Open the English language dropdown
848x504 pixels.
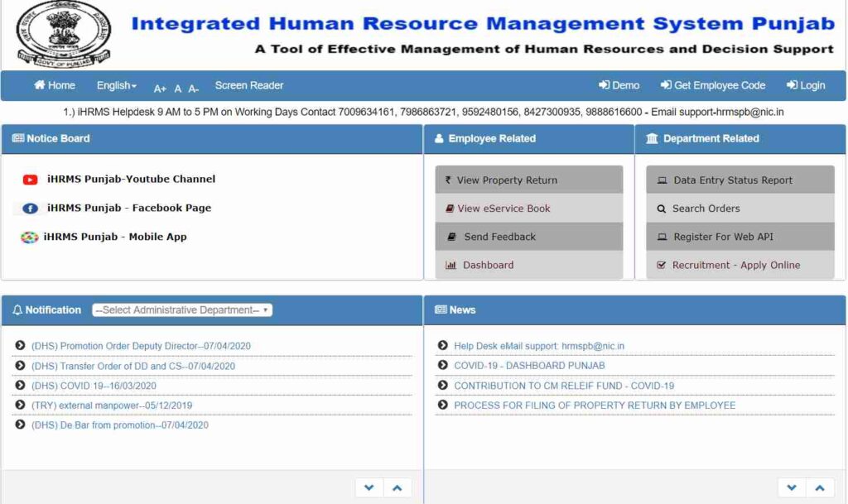pos(115,85)
